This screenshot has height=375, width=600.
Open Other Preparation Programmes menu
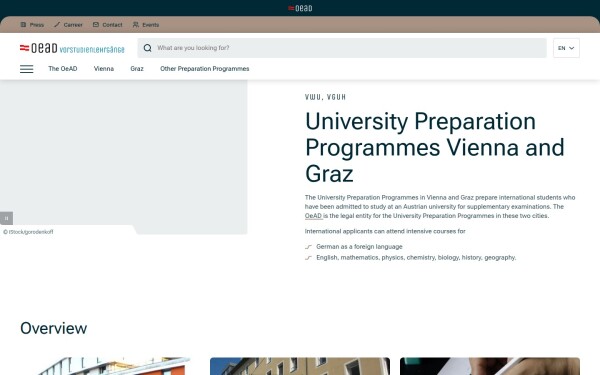tap(204, 68)
